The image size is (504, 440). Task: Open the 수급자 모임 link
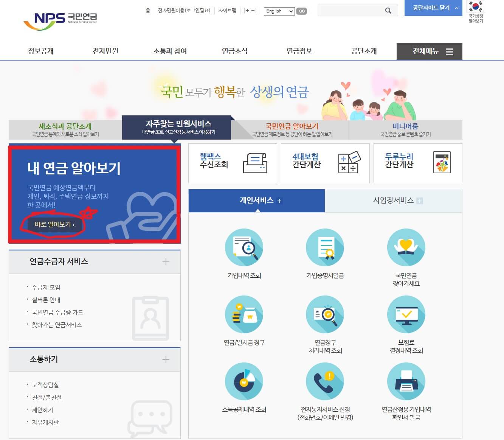pos(46,287)
